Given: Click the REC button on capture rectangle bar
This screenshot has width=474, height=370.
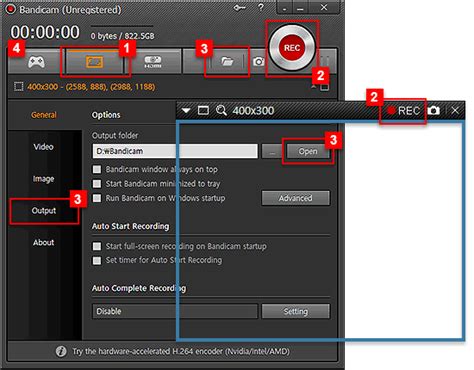Looking at the screenshot, I should (404, 110).
